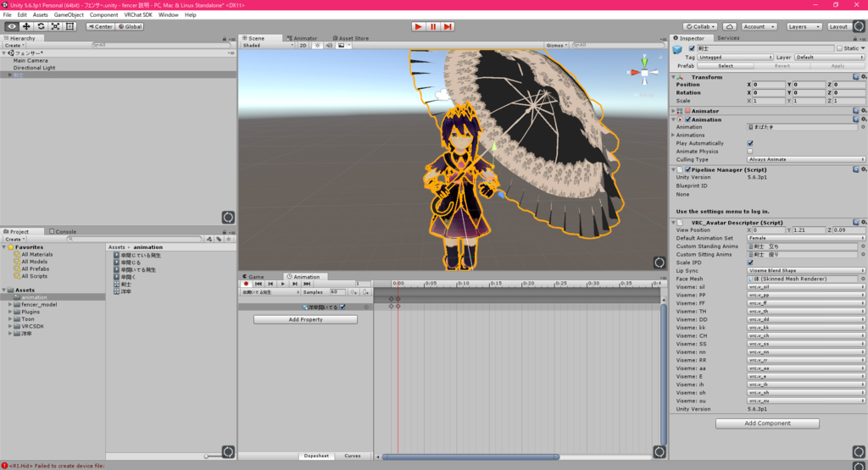
Task: Click the Curves view button
Action: click(x=353, y=456)
